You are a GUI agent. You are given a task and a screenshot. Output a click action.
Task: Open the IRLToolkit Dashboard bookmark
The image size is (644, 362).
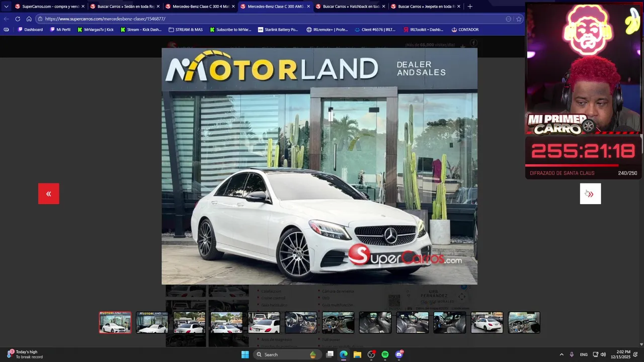[x=423, y=30]
